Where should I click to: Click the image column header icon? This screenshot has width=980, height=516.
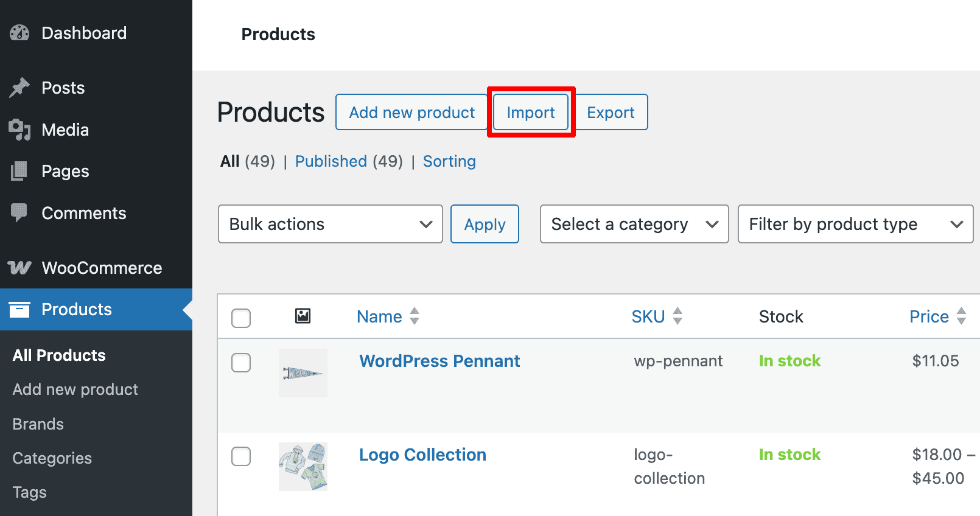(x=303, y=316)
